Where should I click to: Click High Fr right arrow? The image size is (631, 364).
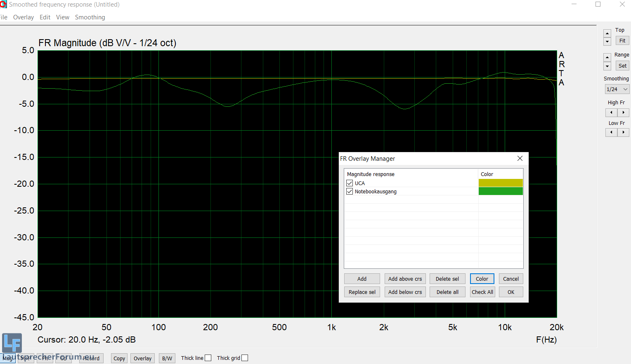click(x=623, y=113)
